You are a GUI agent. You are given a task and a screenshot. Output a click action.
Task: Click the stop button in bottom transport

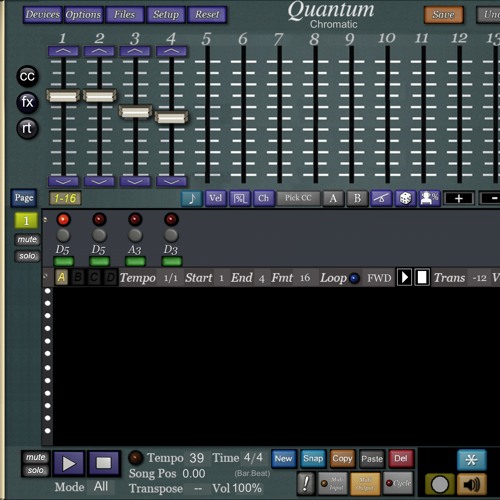(104, 463)
